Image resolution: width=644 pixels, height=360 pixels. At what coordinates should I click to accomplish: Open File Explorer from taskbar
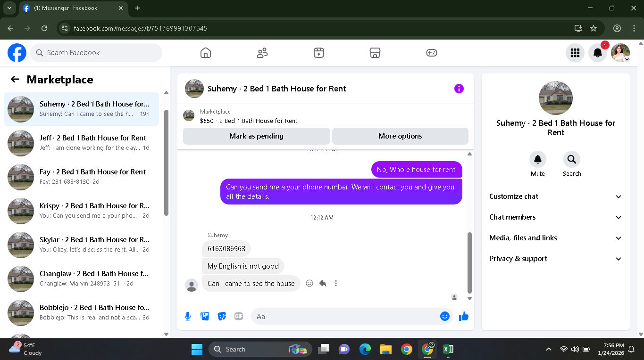click(x=386, y=349)
